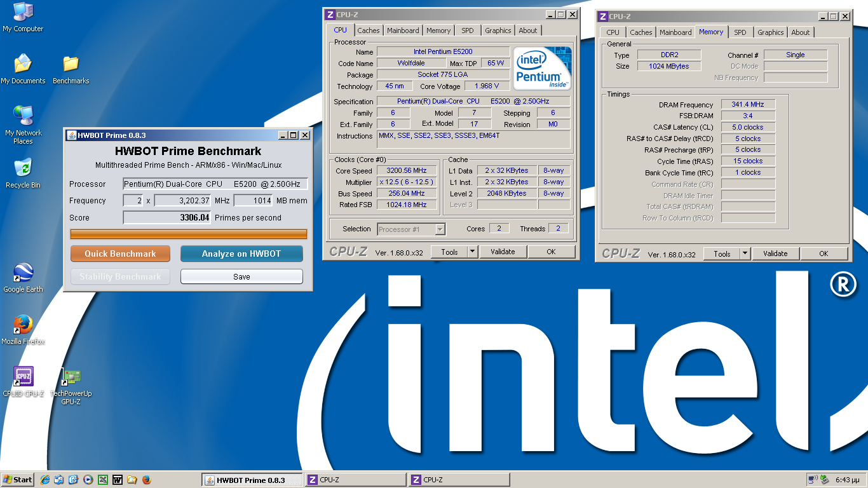Click the system clock showing 6:43
This screenshot has height=488, width=868.
847,480
